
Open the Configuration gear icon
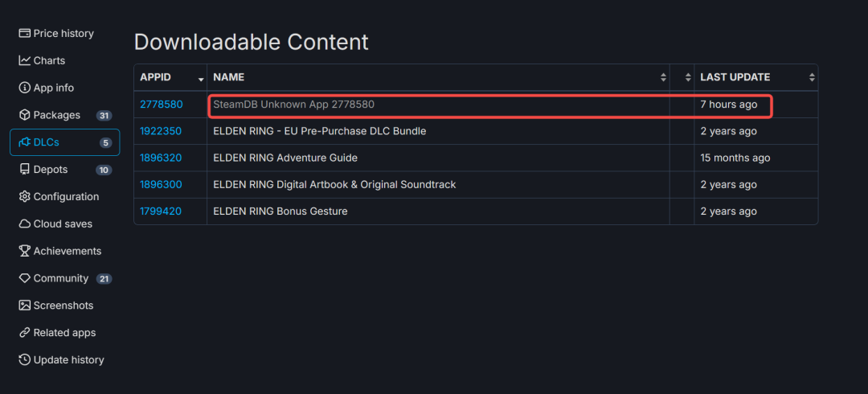coord(24,196)
